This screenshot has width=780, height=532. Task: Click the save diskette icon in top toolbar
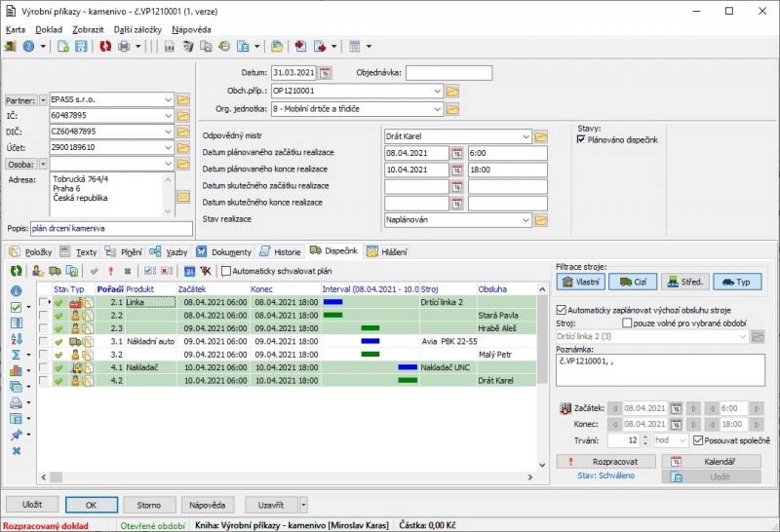[x=81, y=46]
